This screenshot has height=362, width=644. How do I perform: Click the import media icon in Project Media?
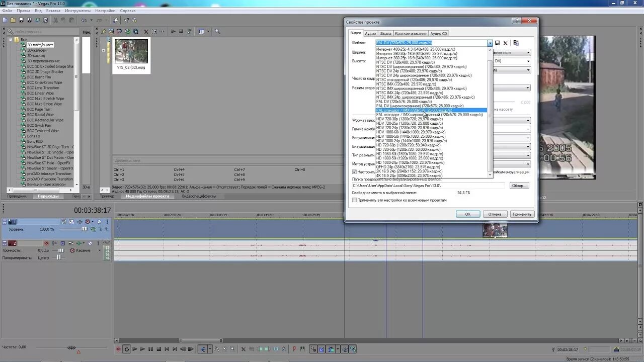point(111,31)
